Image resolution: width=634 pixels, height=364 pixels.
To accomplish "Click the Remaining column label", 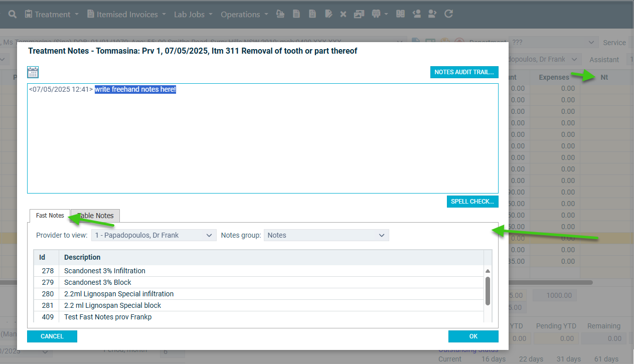I will 604,326.
